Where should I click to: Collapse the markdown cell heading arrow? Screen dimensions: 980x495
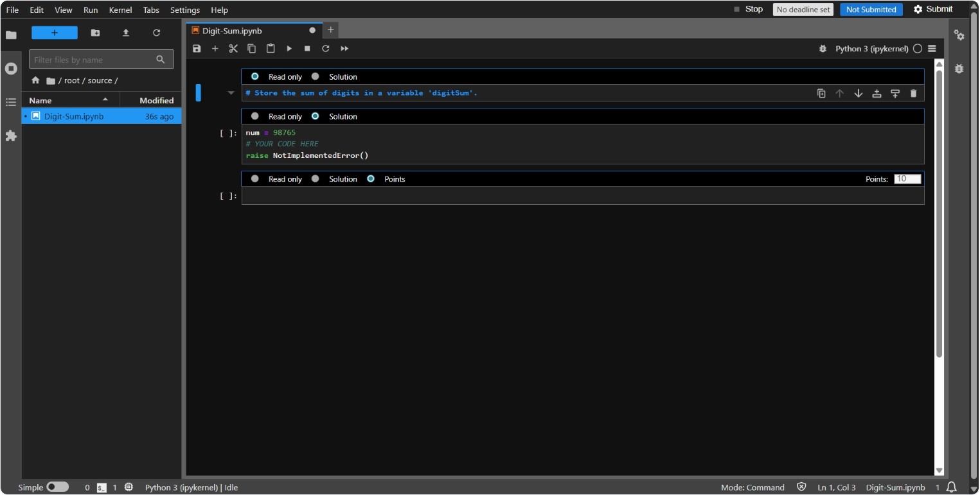click(x=231, y=93)
